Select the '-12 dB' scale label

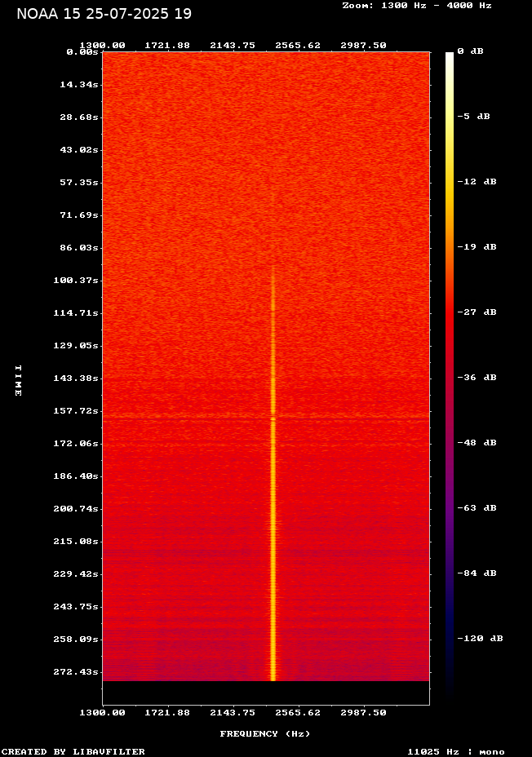(477, 182)
